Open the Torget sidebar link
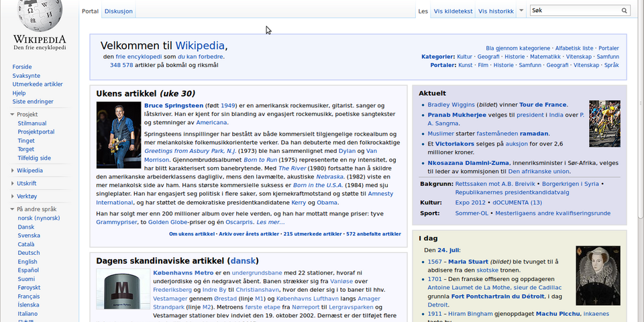Viewport: 644px width, 322px height. click(x=26, y=149)
